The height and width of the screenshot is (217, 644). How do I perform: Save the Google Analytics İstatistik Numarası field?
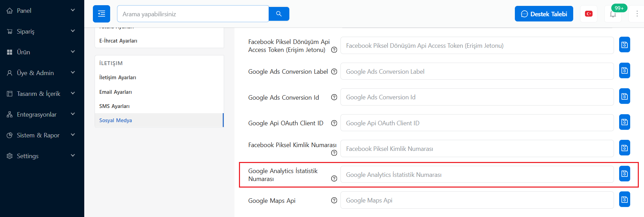click(625, 174)
